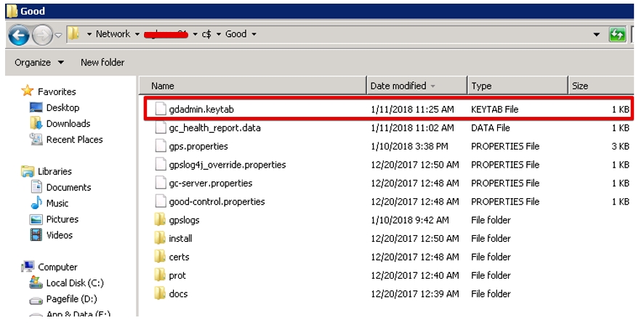Image resolution: width=644 pixels, height=323 pixels.
Task: Expand the Network breadcrumb dropdown arrow
Action: click(x=137, y=34)
